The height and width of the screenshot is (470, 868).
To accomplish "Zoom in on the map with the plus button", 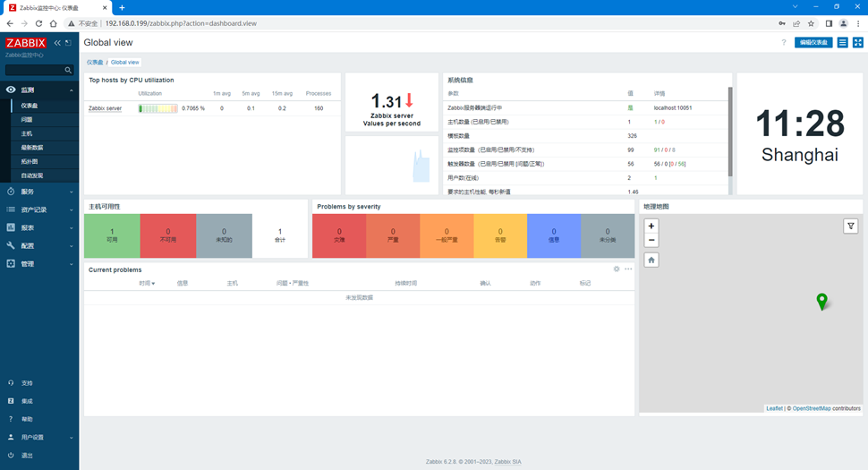I will point(651,226).
